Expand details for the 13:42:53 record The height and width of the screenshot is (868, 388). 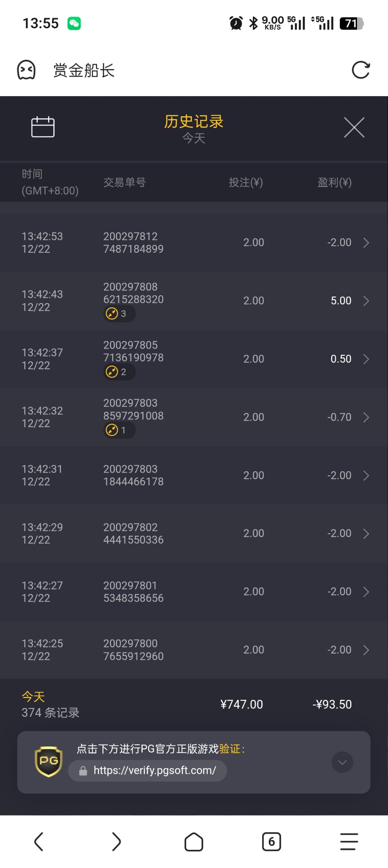(x=366, y=243)
